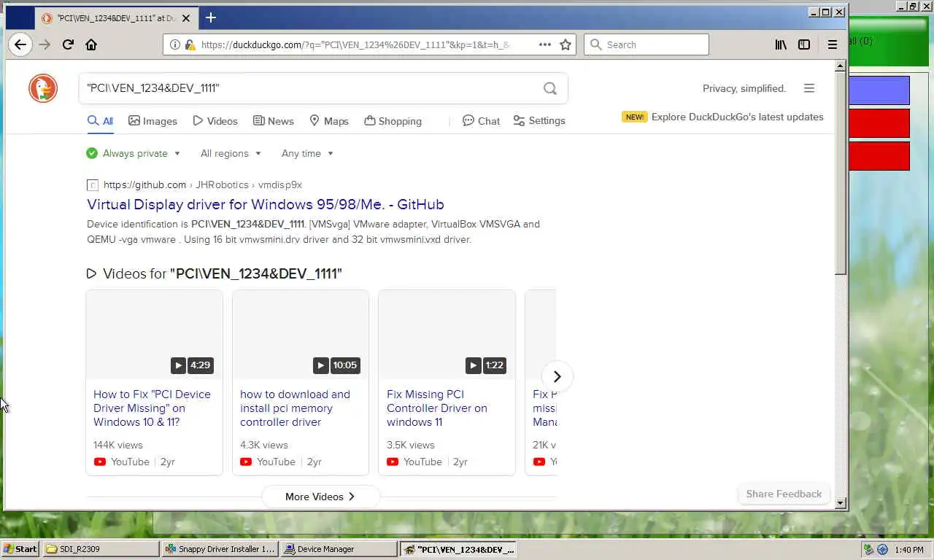This screenshot has height=560, width=934.
Task: Open a new browser tab
Action: [x=211, y=17]
